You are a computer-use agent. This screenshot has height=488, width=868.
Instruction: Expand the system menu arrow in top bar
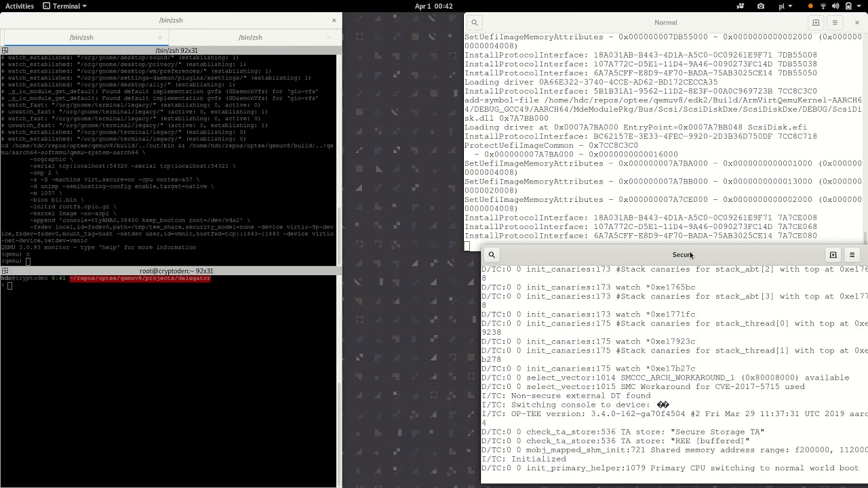[x=860, y=6]
